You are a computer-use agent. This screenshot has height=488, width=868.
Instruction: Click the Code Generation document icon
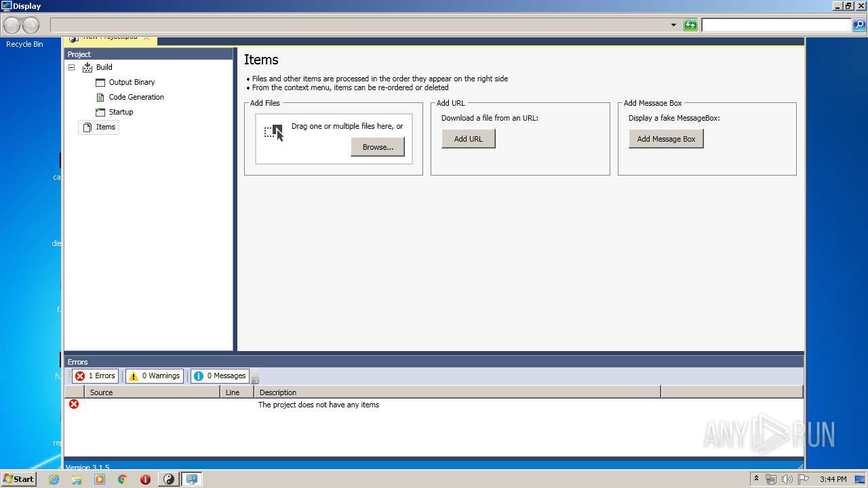[100, 97]
